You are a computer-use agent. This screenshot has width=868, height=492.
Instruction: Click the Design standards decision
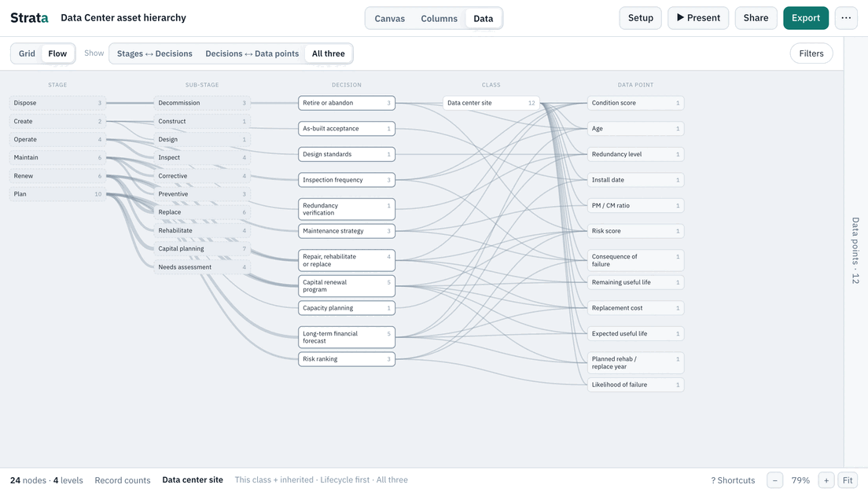point(347,154)
